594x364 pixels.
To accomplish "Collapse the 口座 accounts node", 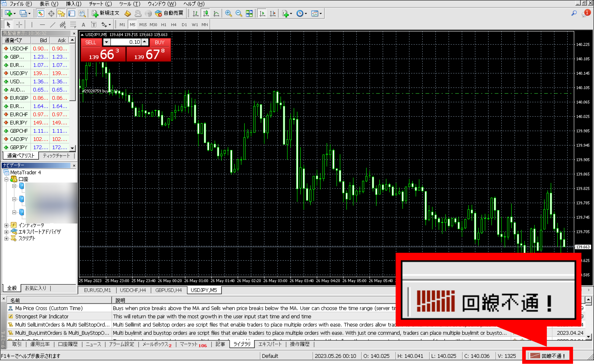I will coord(7,179).
